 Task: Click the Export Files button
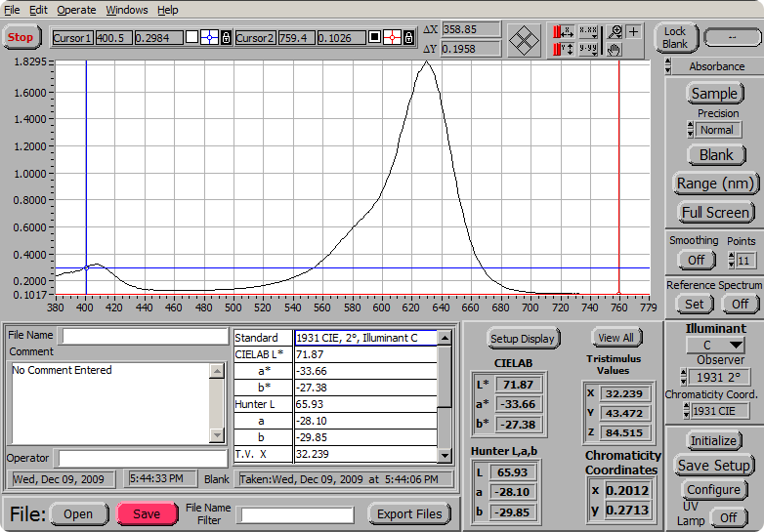pyautogui.click(x=408, y=513)
